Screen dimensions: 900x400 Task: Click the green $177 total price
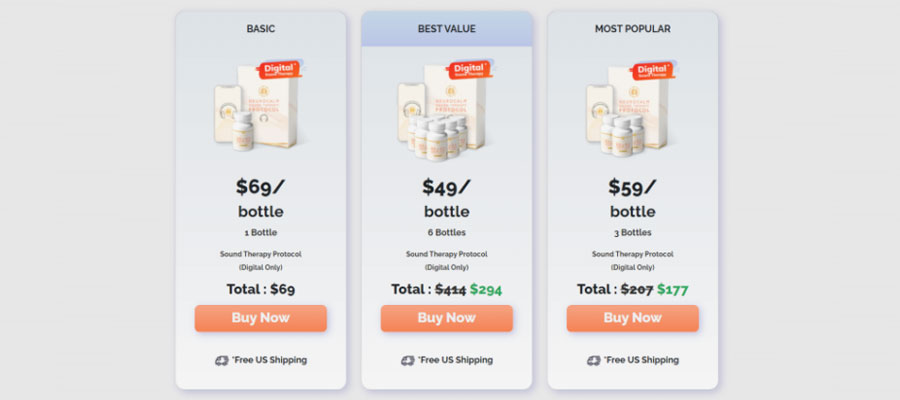pos(672,289)
